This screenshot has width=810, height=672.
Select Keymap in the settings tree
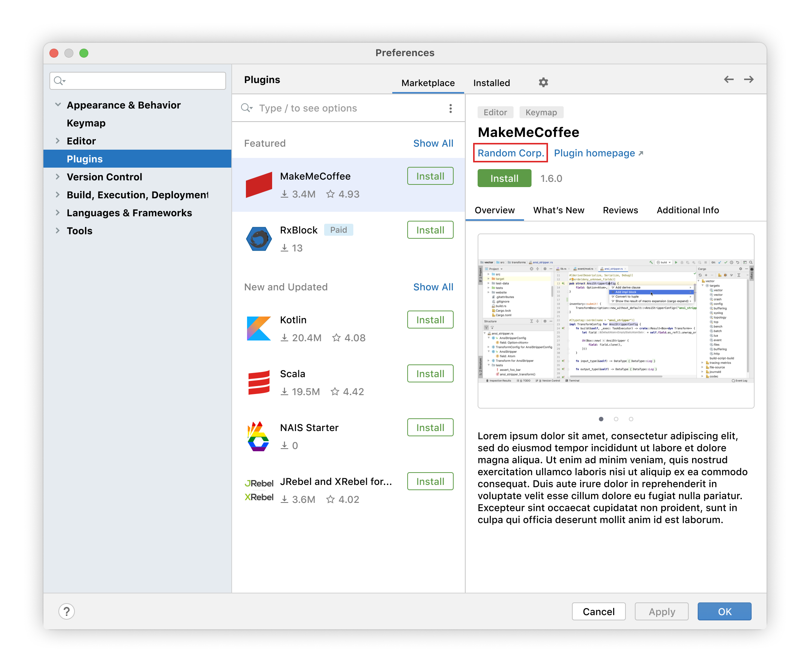tap(86, 123)
